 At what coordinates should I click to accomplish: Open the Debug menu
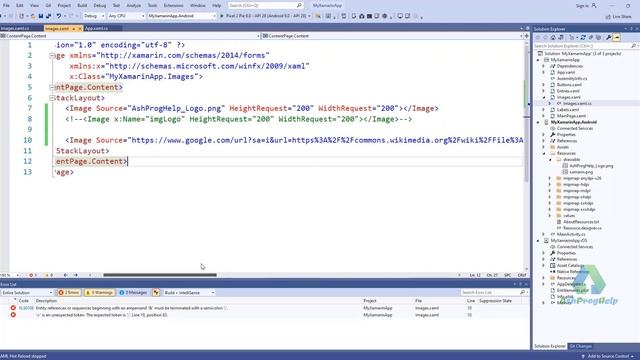coord(100,5)
